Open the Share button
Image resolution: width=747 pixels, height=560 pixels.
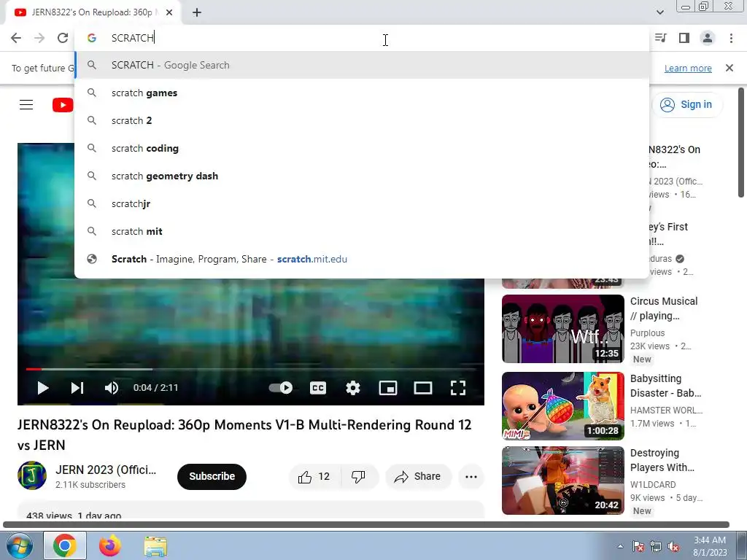pos(418,477)
